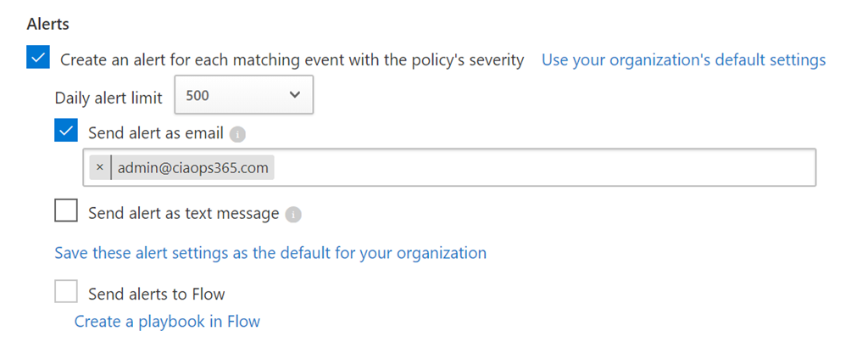
Task: Click the 'Send alert as email' label text
Action: pyautogui.click(x=156, y=132)
